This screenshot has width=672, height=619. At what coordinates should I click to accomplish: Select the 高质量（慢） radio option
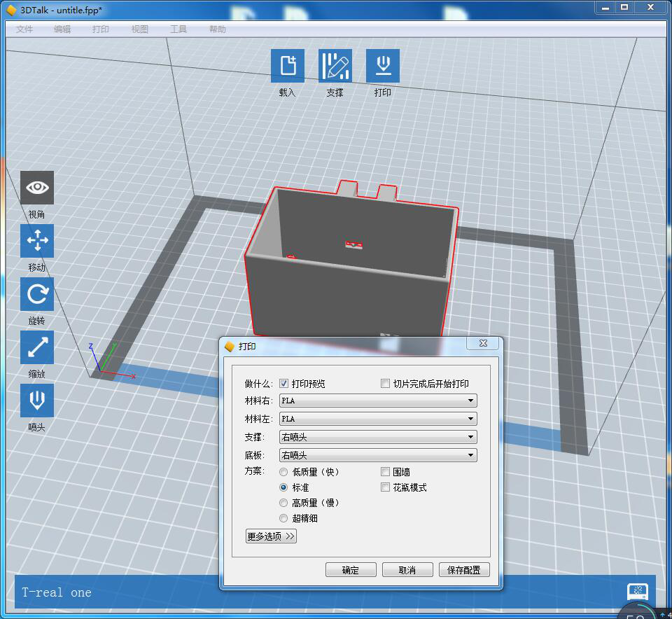point(283,503)
